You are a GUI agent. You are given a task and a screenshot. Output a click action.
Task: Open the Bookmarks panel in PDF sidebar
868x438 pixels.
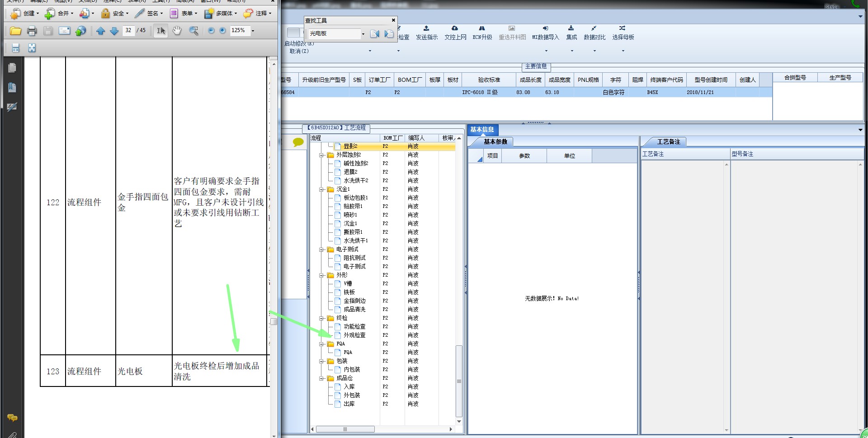click(x=12, y=87)
